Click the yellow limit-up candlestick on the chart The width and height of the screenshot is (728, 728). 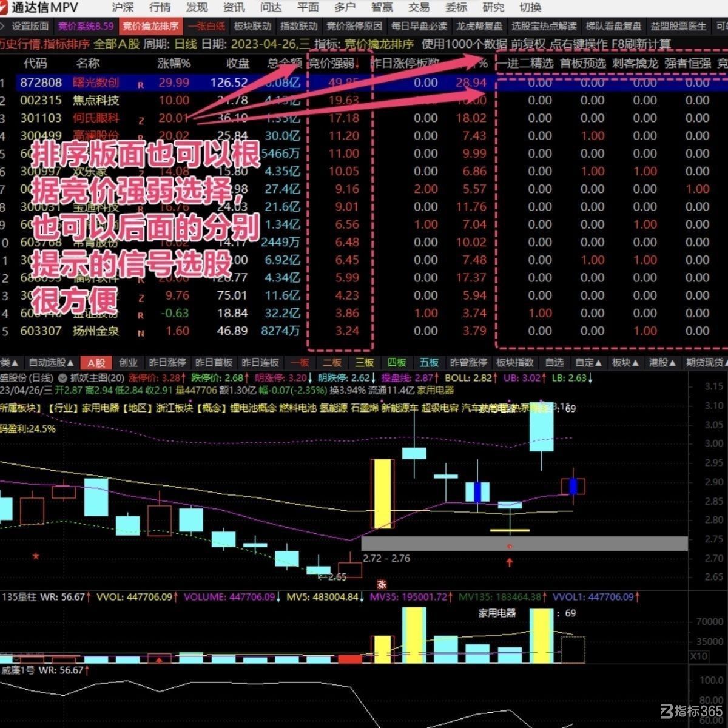point(383,493)
